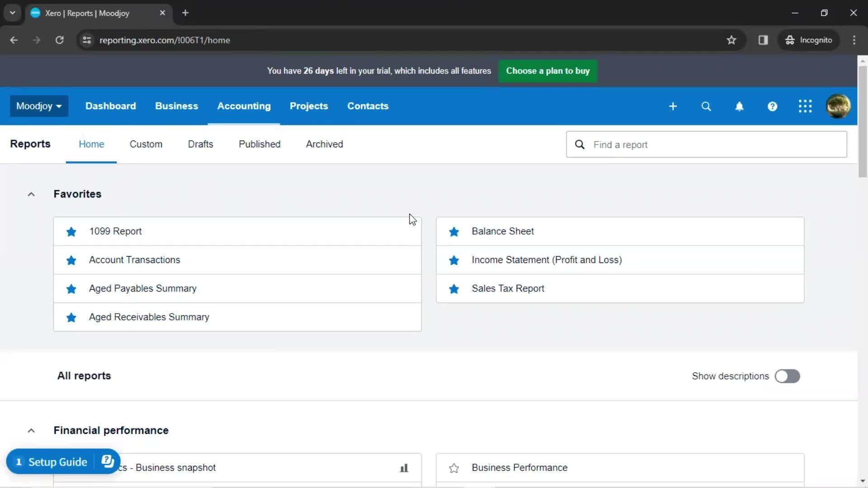
Task: Switch to the Archived tab
Action: pos(324,144)
